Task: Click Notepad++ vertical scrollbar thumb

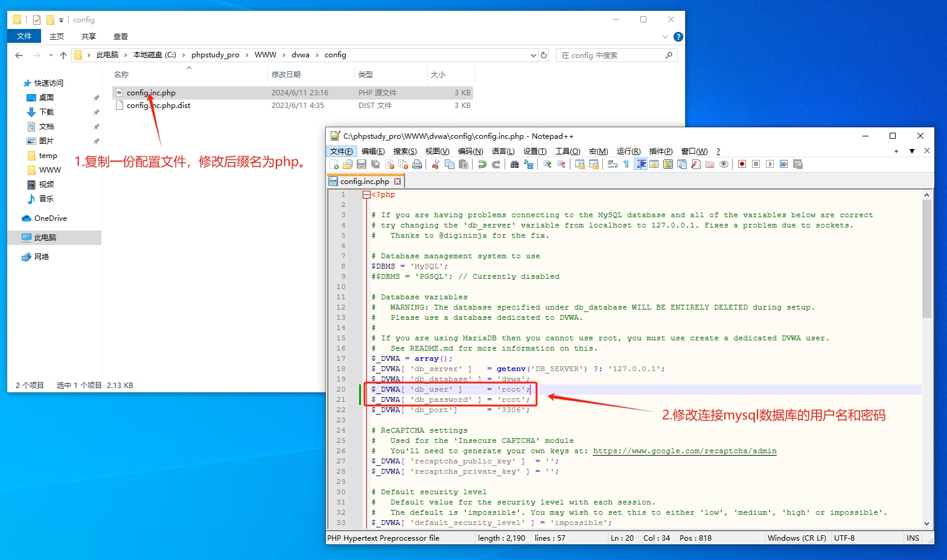Action: (x=926, y=258)
